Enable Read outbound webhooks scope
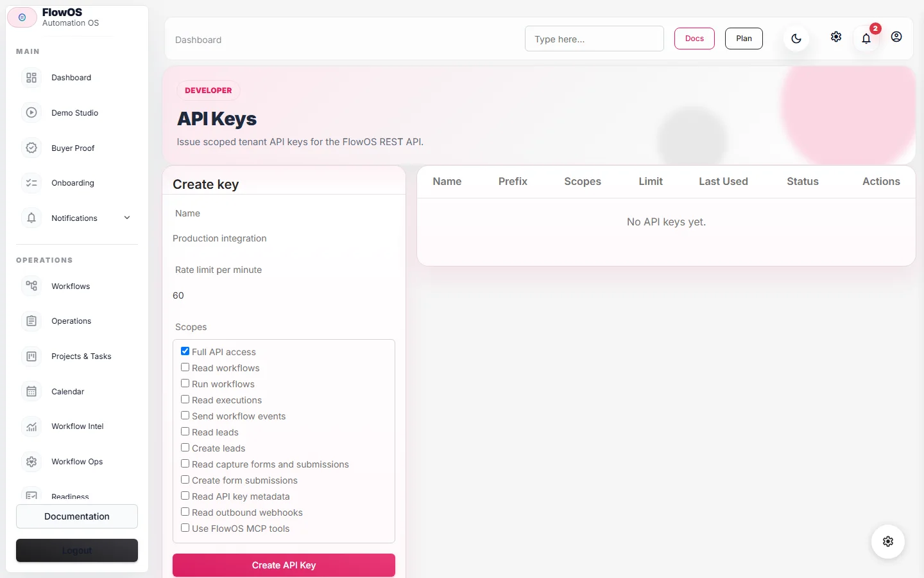The width and height of the screenshot is (924, 578). click(x=185, y=512)
